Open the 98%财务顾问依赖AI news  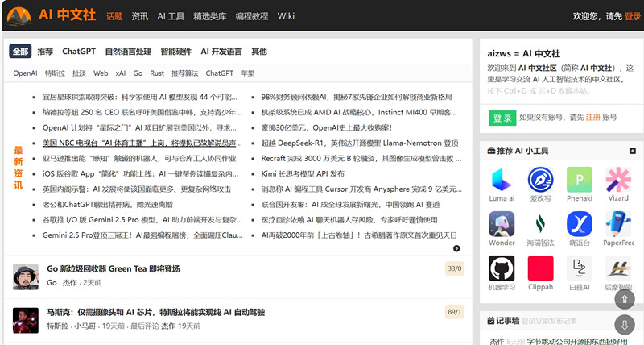coord(357,97)
